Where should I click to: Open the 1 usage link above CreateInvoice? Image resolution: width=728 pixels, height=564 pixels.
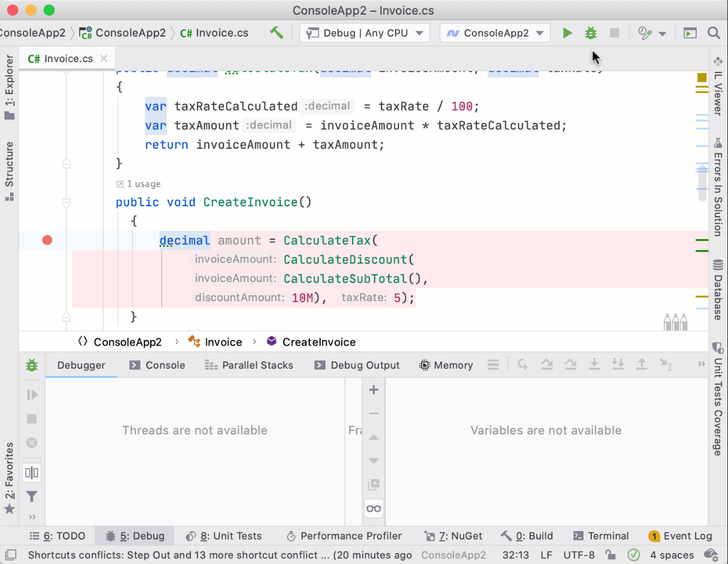(x=138, y=183)
